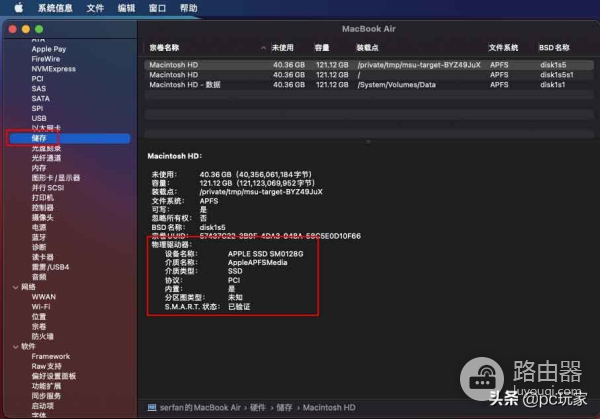
Task: Select Macintosh HD - 数据 volume row
Action: 369,85
